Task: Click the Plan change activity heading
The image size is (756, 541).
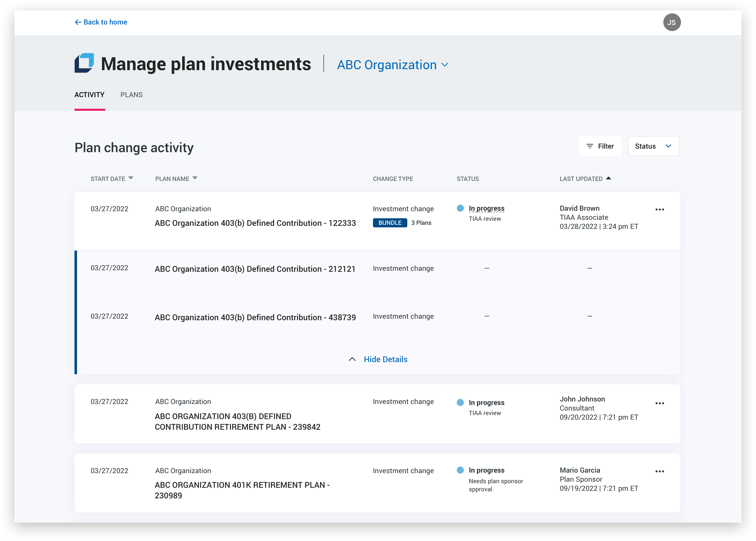Action: tap(134, 148)
